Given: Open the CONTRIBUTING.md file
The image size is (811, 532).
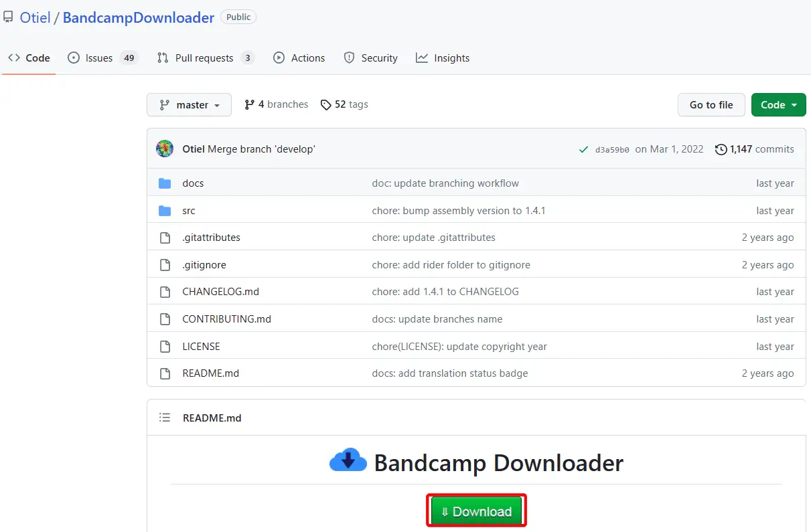Looking at the screenshot, I should pyautogui.click(x=226, y=319).
